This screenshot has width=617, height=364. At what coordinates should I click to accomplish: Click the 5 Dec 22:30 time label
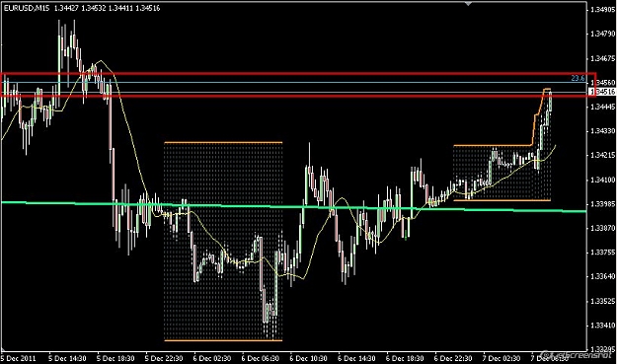[164, 358]
